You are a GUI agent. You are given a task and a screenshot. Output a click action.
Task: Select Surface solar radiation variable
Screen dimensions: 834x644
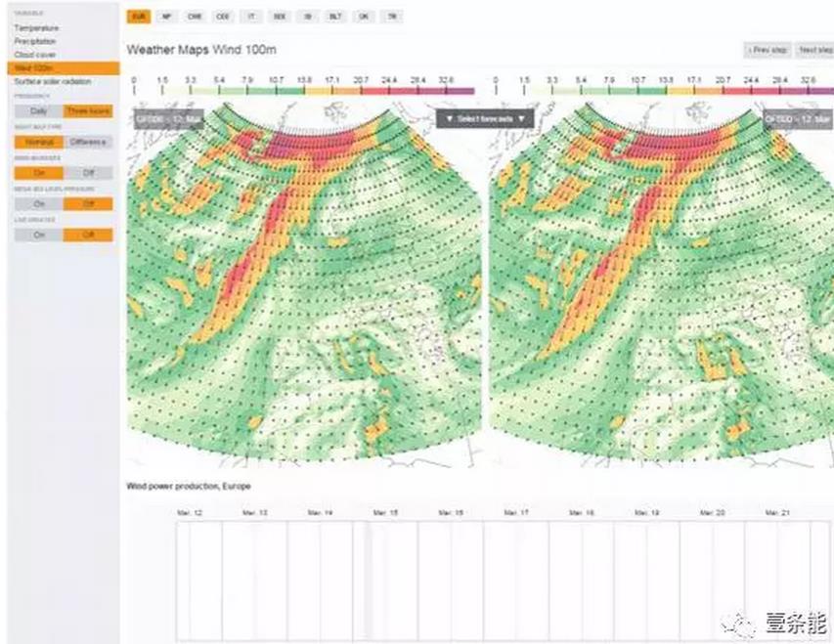[x=53, y=82]
